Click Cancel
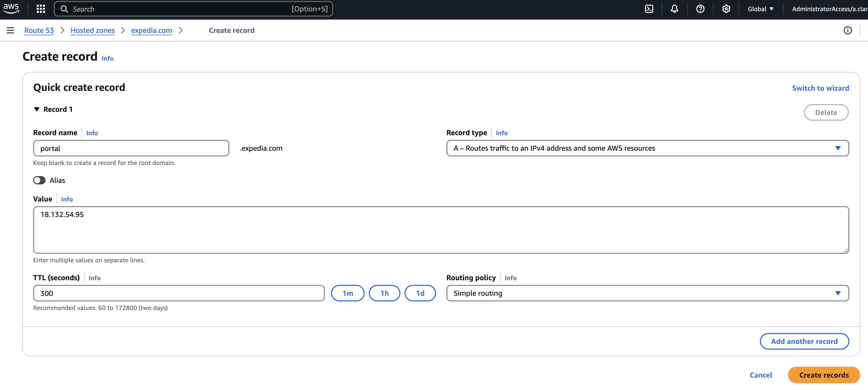Image resolution: width=868 pixels, height=390 pixels. pyautogui.click(x=761, y=375)
